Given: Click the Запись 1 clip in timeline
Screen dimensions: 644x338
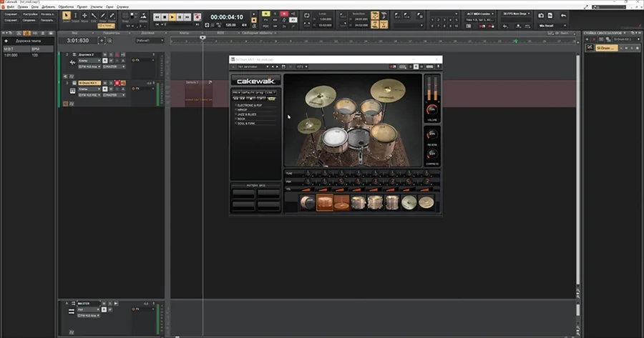Looking at the screenshot, I should click(x=199, y=94).
